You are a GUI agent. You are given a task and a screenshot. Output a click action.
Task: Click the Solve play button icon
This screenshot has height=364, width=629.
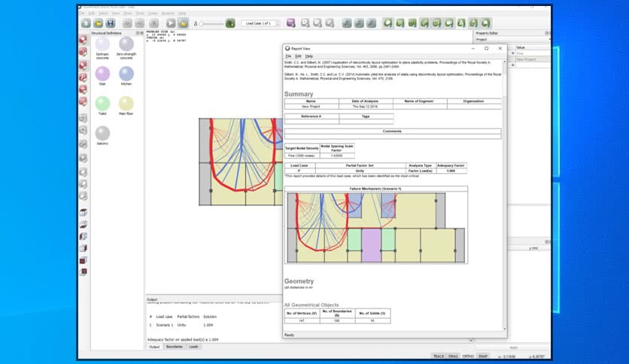pos(171,23)
